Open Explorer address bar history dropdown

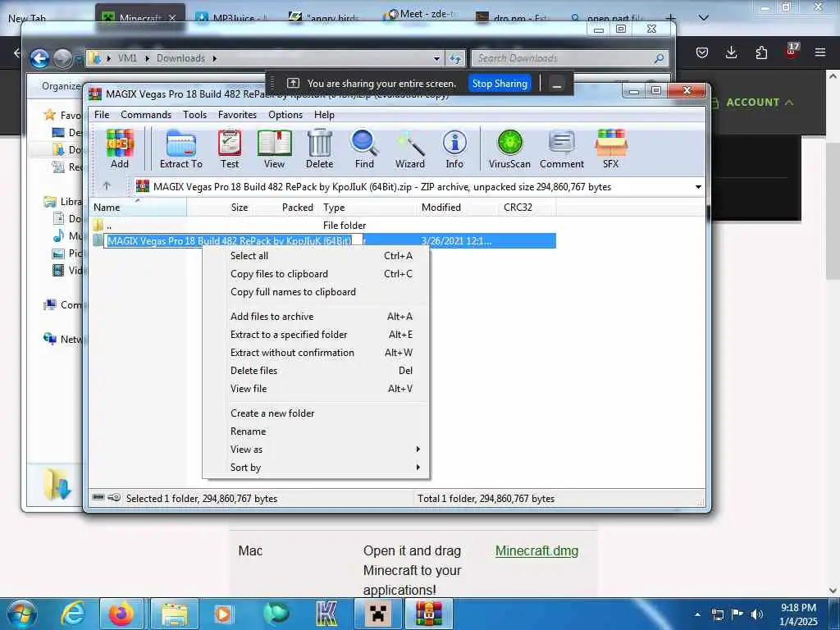coord(436,58)
